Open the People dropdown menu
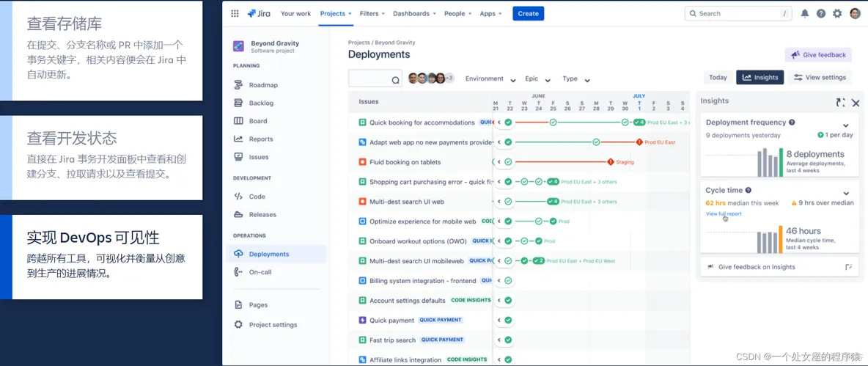The height and width of the screenshot is (366, 868). (x=457, y=14)
